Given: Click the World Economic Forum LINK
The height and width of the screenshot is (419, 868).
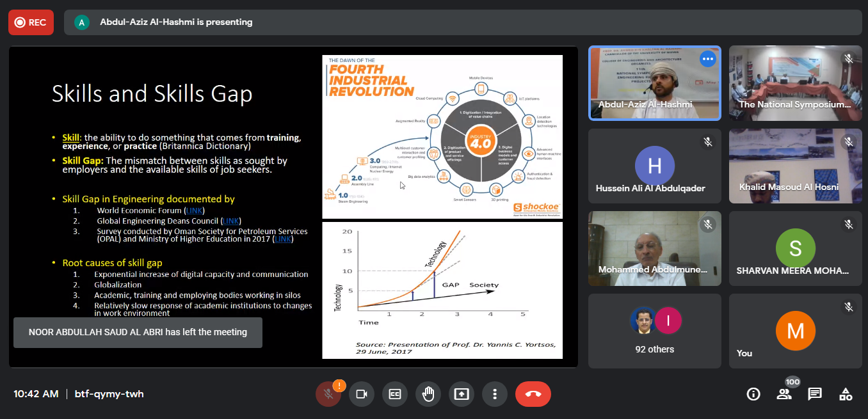Looking at the screenshot, I should tap(194, 210).
